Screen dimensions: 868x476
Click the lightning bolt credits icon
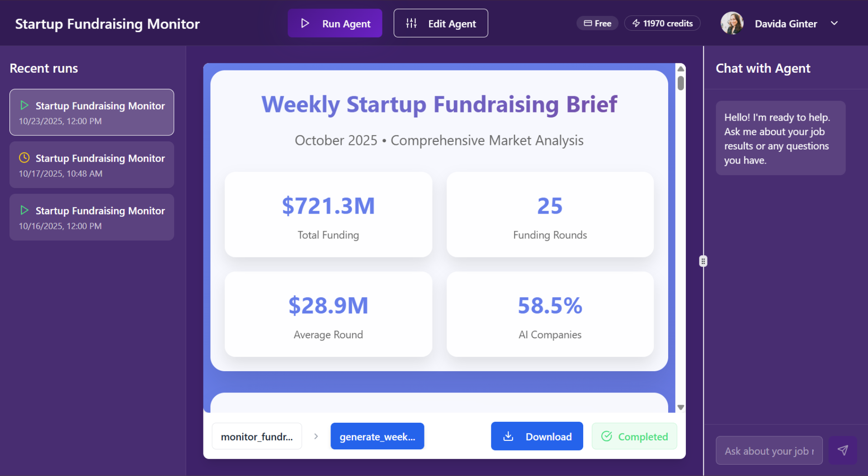tap(636, 23)
